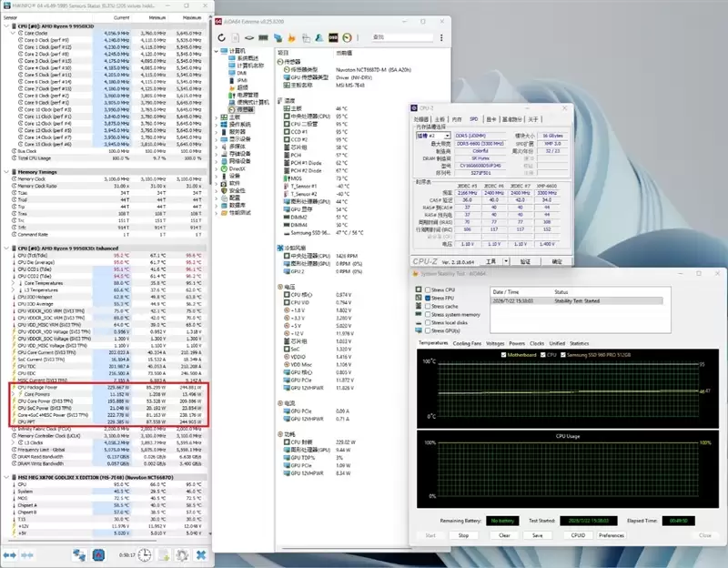This screenshot has height=568, width=728.
Task: Open the CPU-Z tools dropdown arrow
Action: point(506,261)
